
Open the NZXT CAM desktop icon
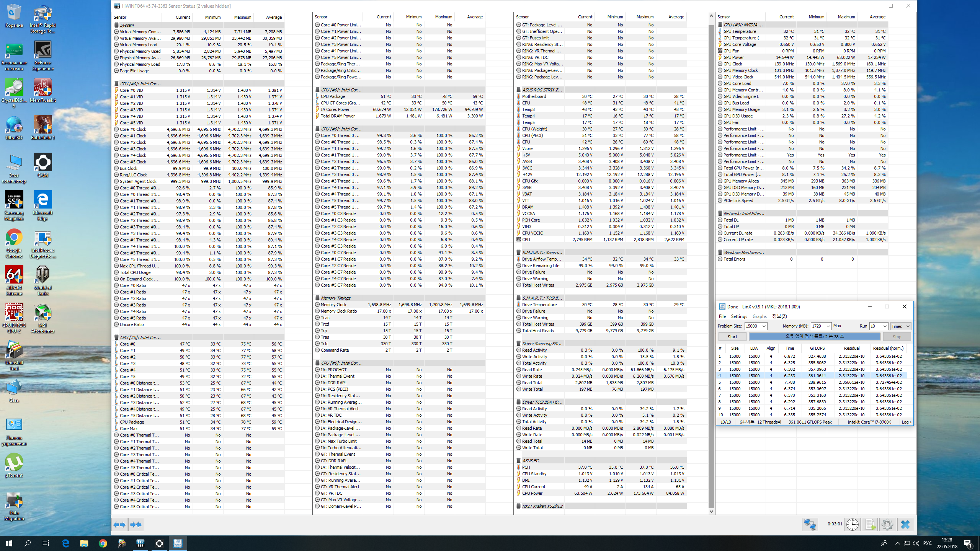pyautogui.click(x=43, y=166)
